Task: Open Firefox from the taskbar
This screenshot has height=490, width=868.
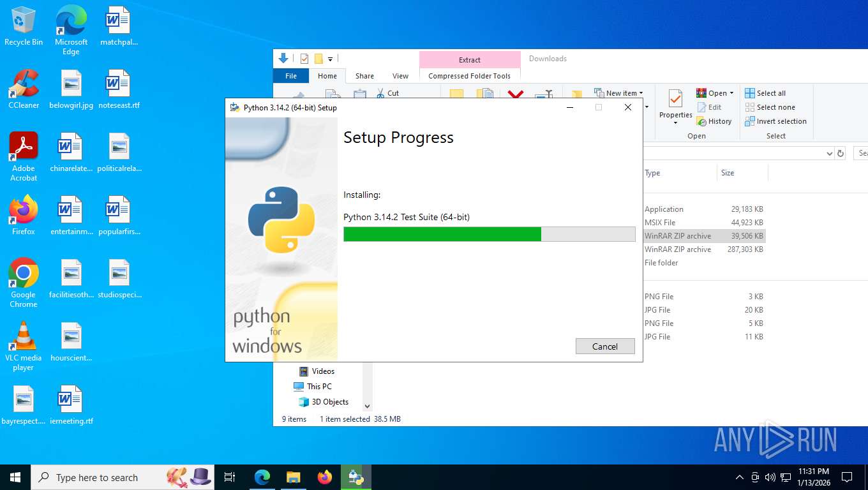Action: 325,477
